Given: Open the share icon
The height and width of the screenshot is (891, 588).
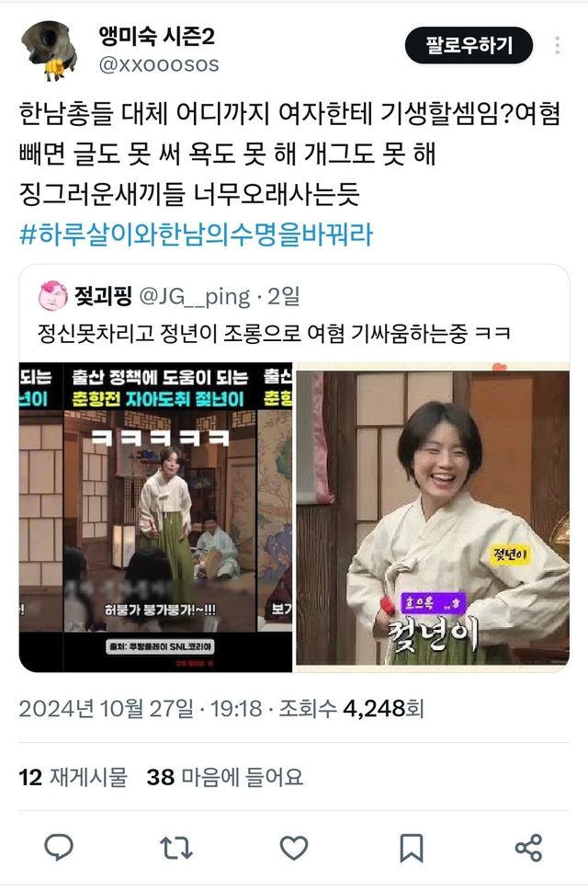Looking at the screenshot, I should pyautogui.click(x=528, y=848).
